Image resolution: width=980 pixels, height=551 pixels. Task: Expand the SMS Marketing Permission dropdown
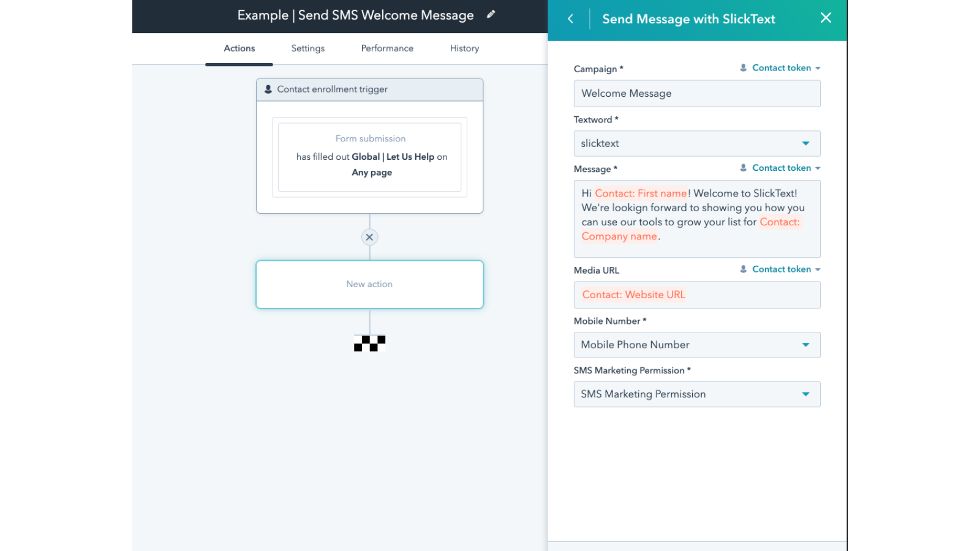click(696, 394)
